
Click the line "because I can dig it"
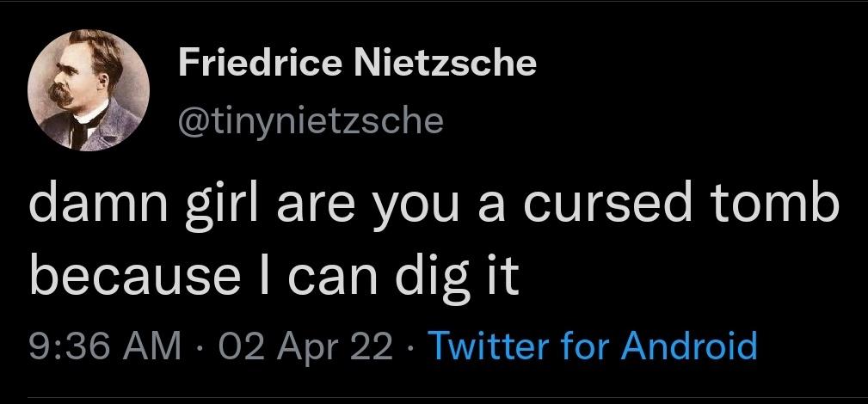[274, 277]
